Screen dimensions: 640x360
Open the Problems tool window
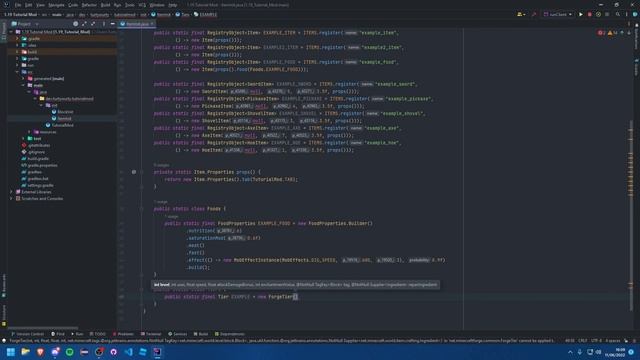click(x=123, y=334)
